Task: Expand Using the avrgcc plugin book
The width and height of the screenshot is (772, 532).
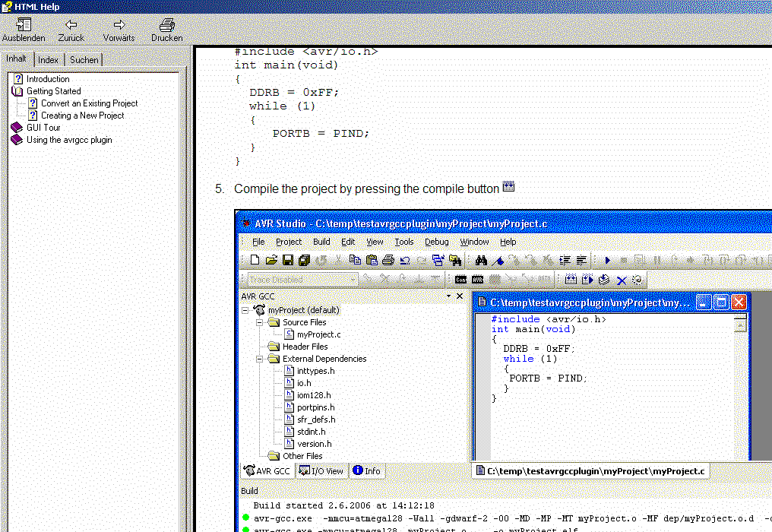Action: click(69, 140)
